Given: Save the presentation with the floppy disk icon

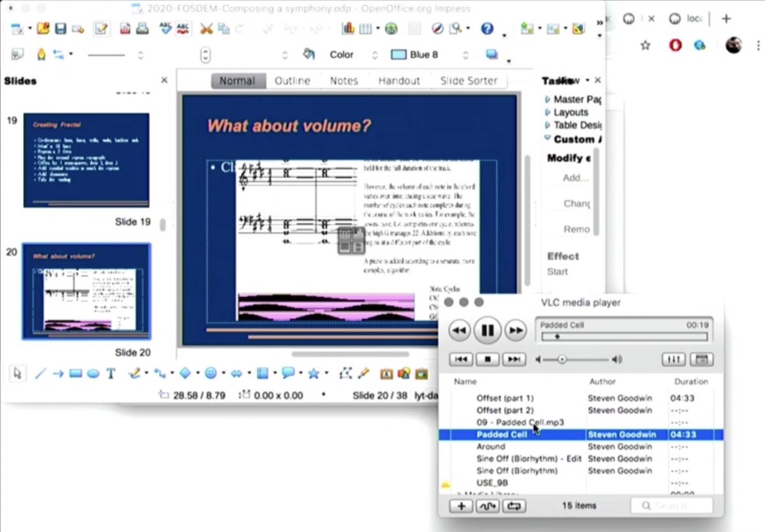Looking at the screenshot, I should click(x=61, y=29).
